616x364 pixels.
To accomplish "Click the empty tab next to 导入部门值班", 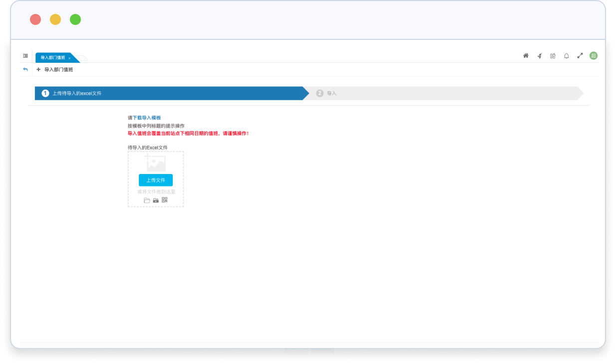I will coord(82,58).
